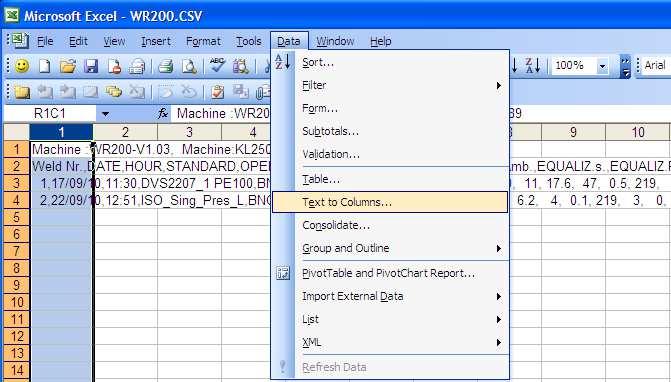The width and height of the screenshot is (671, 382).
Task: Click the Excel logo in the title bar
Action: (12, 15)
